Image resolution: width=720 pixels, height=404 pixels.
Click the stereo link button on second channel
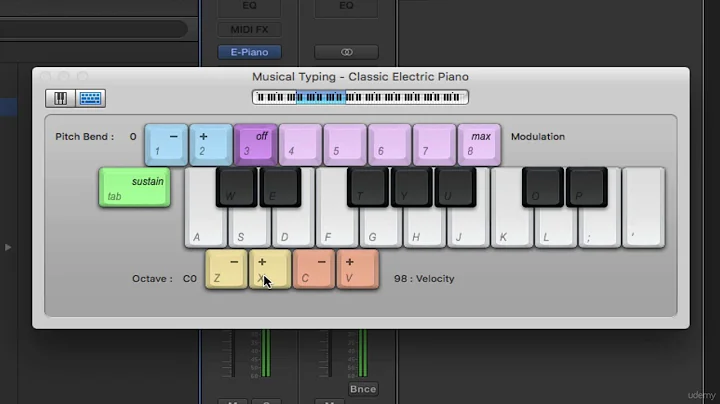[x=347, y=52]
